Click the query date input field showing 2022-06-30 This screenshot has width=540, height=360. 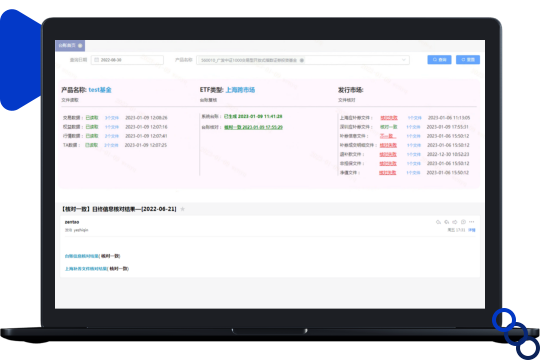pos(127,60)
